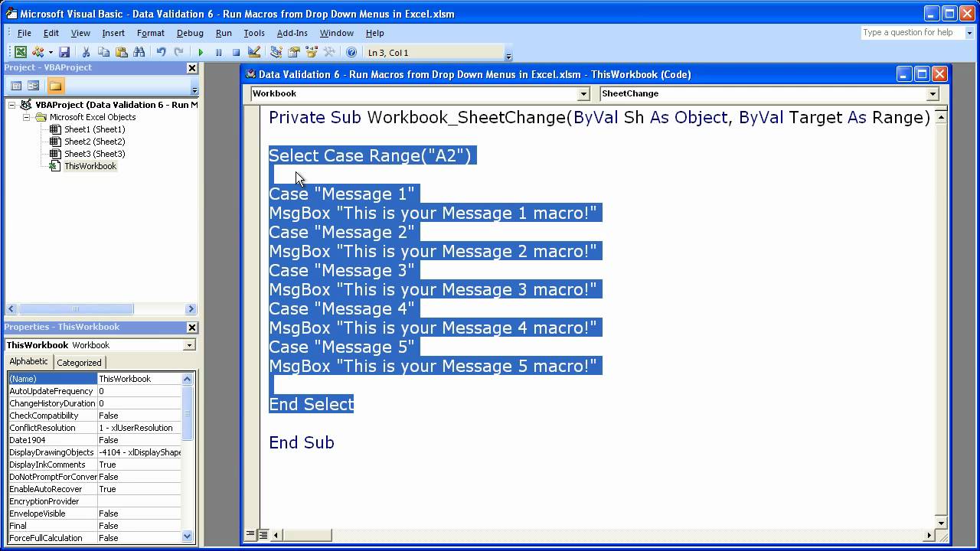
Task: Click the Toolbox icon
Action: pyautogui.click(x=329, y=52)
